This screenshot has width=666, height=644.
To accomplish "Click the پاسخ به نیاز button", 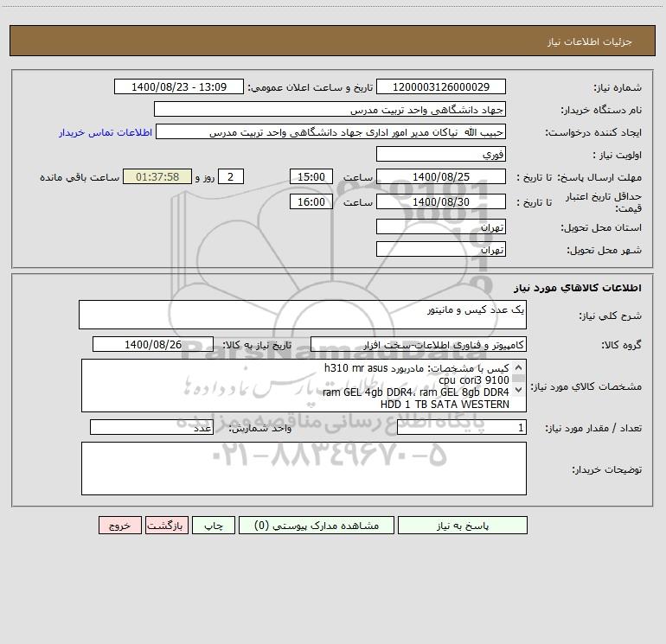I will tap(462, 525).
